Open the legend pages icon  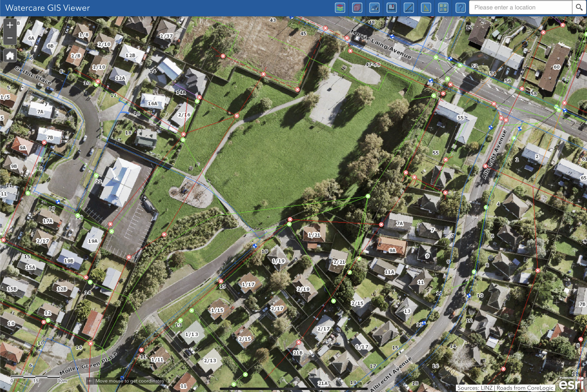(x=357, y=8)
